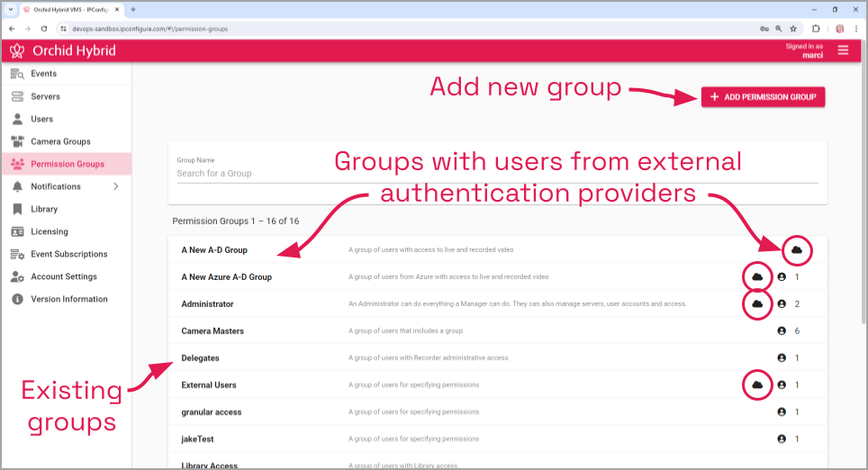Click user count icon on jakeTest row
868x470 pixels.
[x=782, y=439]
